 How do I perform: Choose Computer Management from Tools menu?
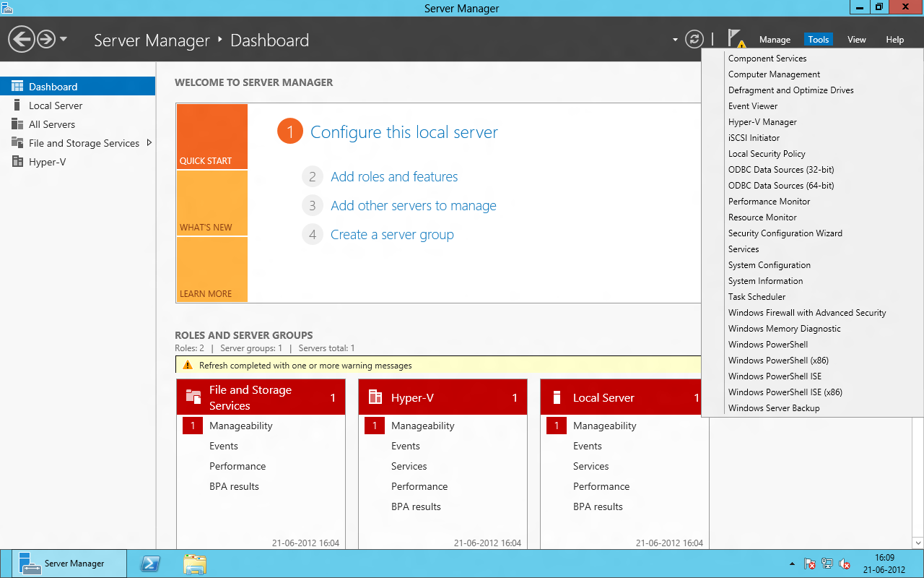click(774, 74)
